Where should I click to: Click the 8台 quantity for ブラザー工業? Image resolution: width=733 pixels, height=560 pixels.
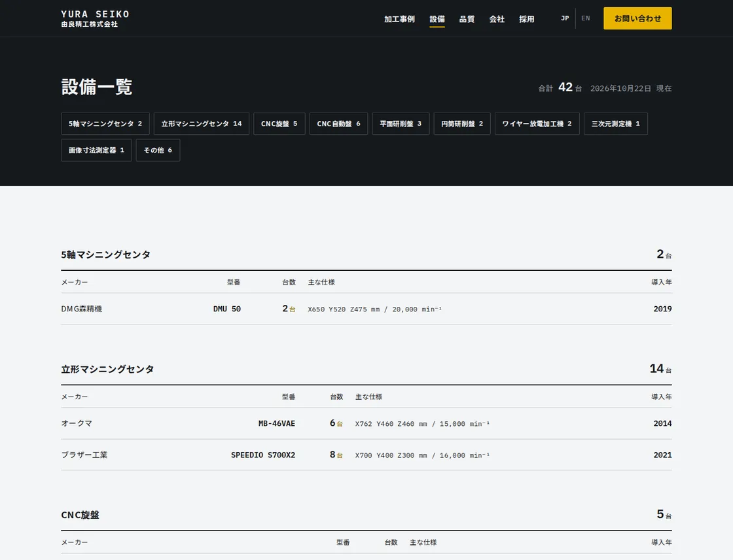click(336, 455)
